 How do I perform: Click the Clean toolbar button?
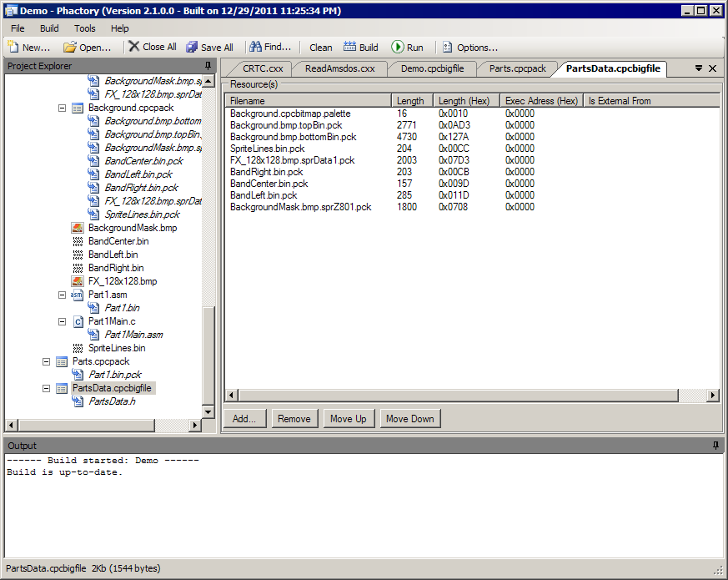(x=321, y=48)
